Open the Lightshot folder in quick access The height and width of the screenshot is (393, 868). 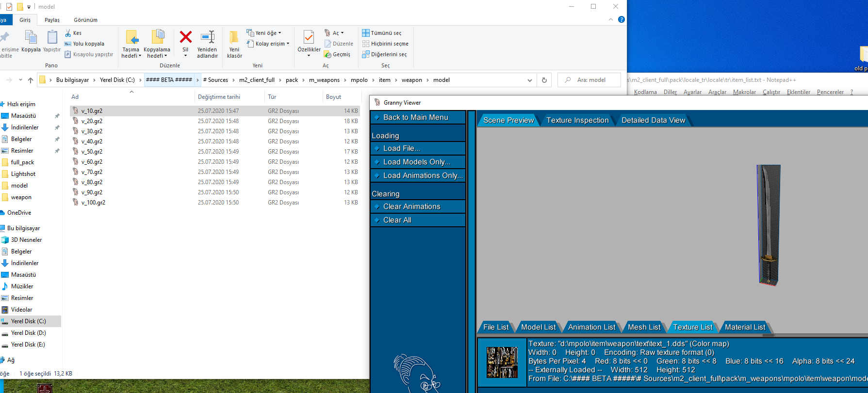(23, 174)
